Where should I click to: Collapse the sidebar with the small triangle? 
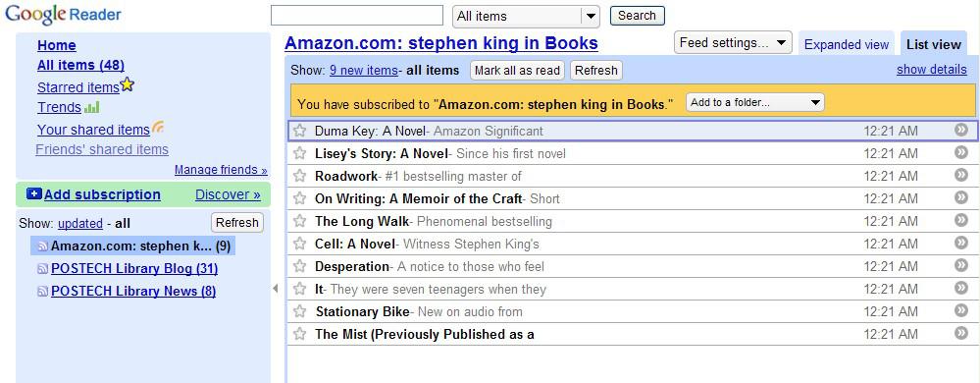coord(276,288)
